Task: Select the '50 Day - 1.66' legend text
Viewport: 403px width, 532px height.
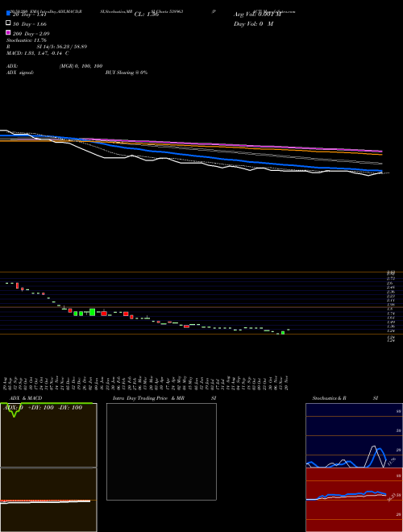Action: pos(30,24)
